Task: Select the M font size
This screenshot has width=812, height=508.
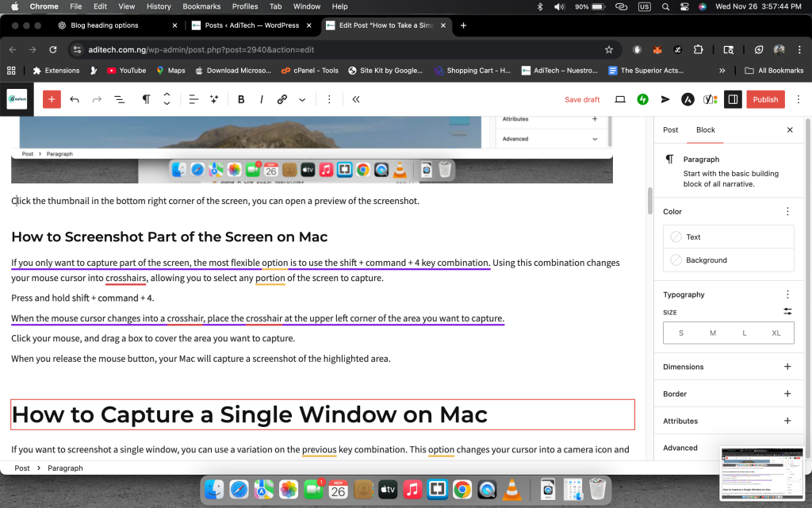Action: [712, 333]
